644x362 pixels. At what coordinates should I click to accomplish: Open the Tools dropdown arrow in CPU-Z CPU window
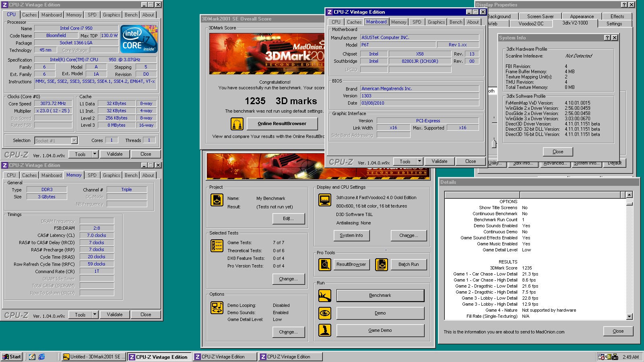pos(95,154)
